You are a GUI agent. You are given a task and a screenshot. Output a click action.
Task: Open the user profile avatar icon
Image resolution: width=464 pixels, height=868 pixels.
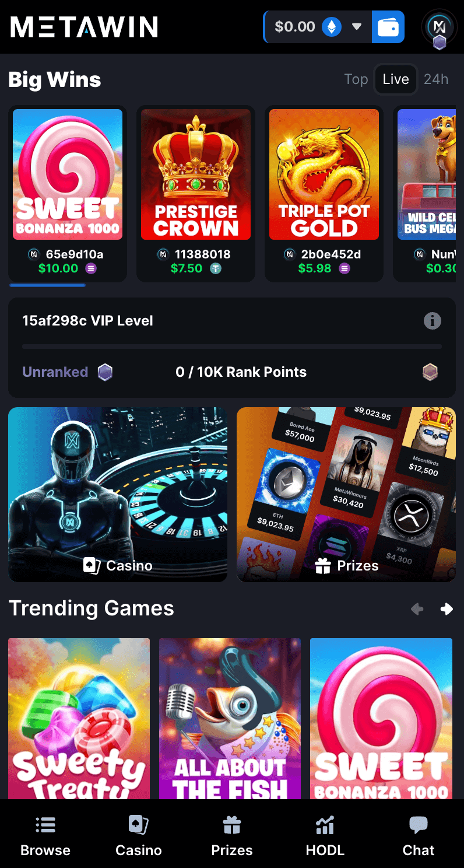point(439,27)
